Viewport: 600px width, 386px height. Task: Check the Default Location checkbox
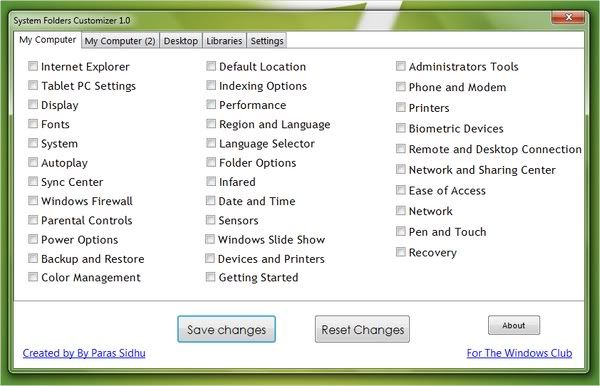click(x=211, y=66)
